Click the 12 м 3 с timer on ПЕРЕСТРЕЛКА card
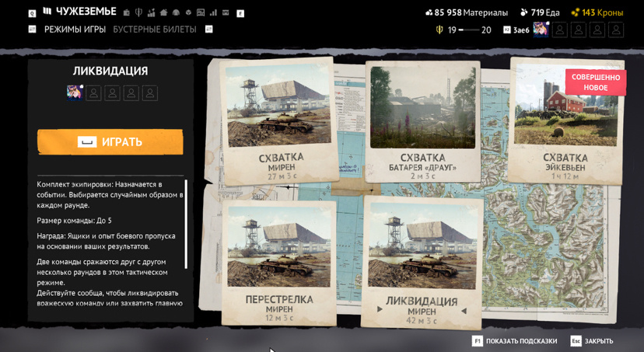The image size is (644, 352). [x=279, y=318]
